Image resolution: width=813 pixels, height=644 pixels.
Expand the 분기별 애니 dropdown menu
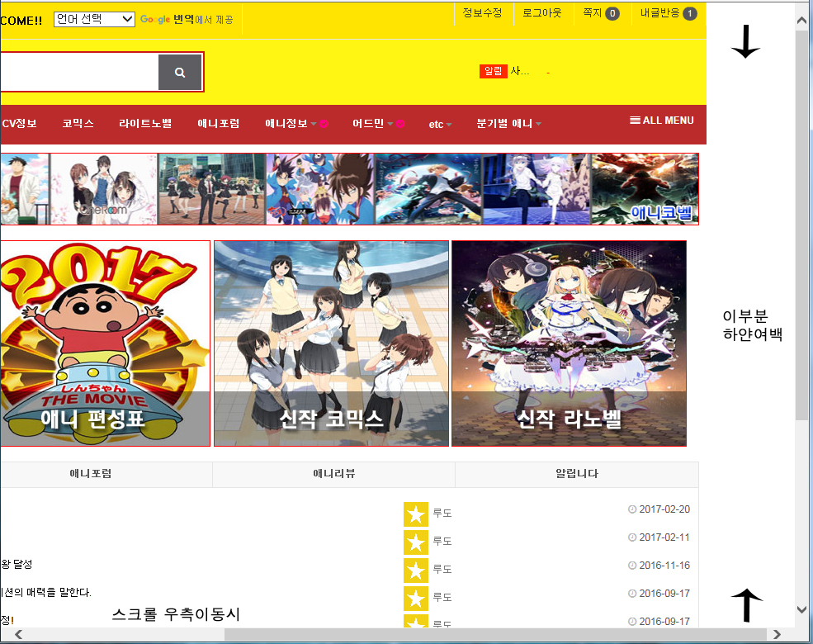(x=508, y=123)
